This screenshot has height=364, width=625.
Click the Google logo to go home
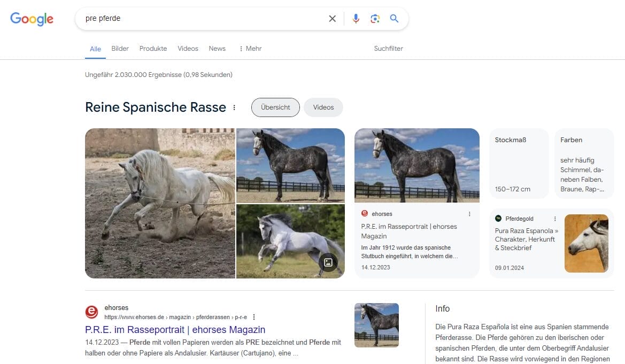tap(32, 19)
